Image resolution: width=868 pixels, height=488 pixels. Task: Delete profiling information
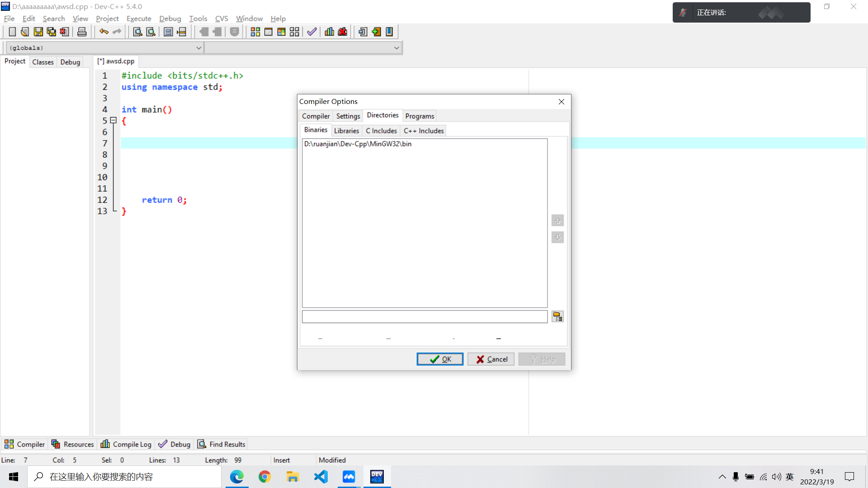pyautogui.click(x=342, y=32)
